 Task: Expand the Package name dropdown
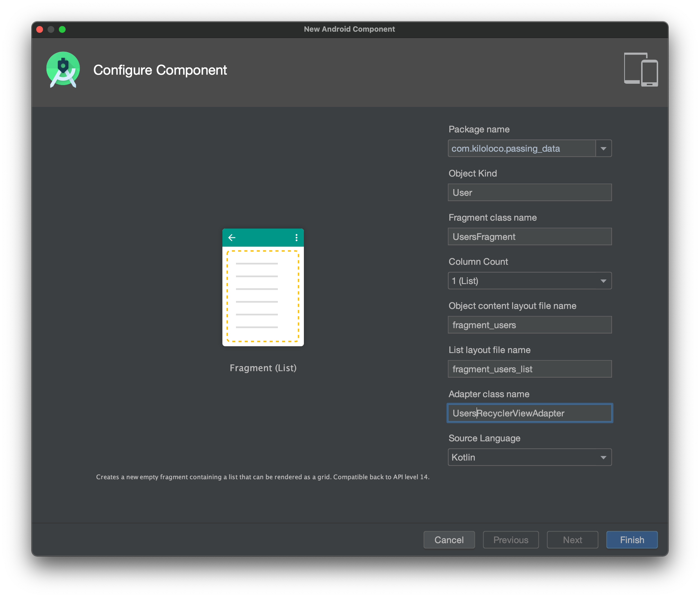pyautogui.click(x=604, y=148)
